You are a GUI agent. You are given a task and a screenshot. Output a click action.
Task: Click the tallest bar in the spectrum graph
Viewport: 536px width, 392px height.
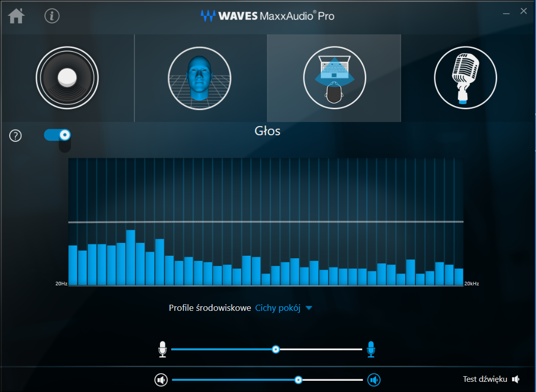[131, 257]
